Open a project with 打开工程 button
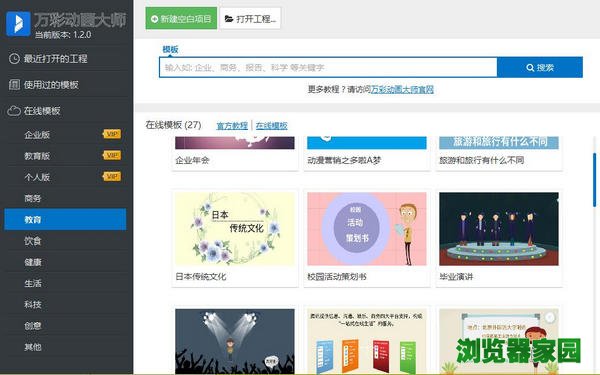This screenshot has width=600, height=375. [250, 18]
